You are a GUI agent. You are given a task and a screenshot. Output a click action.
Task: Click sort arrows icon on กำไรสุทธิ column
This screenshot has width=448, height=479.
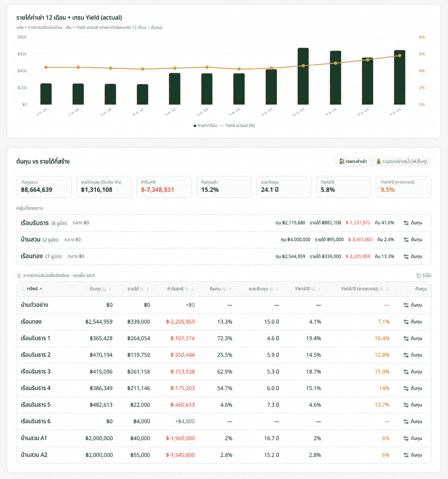[x=187, y=289]
